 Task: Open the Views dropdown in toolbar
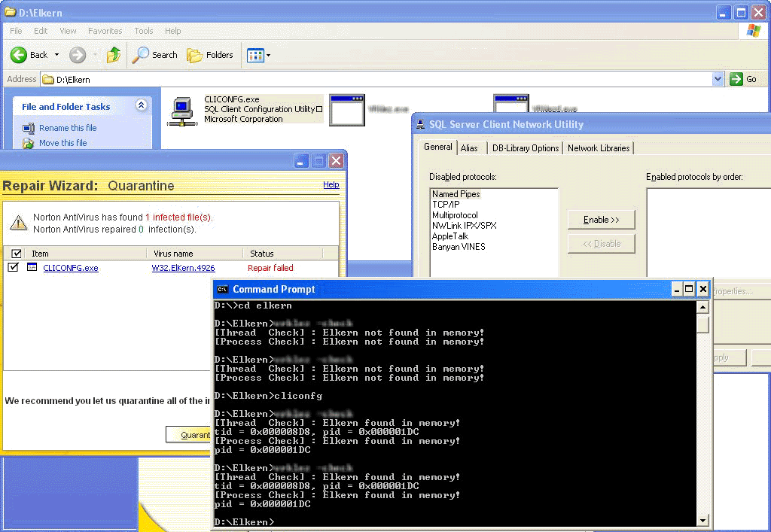[x=259, y=55]
